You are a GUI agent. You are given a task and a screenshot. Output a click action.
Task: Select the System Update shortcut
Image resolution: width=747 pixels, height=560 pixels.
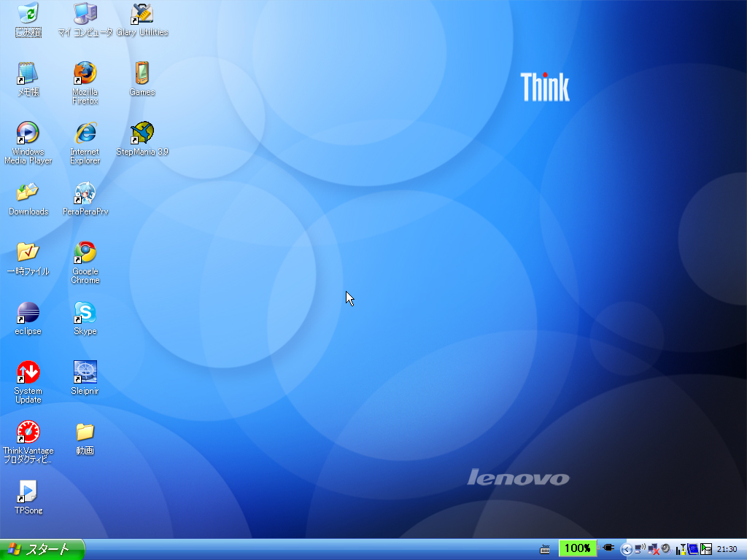tap(28, 382)
